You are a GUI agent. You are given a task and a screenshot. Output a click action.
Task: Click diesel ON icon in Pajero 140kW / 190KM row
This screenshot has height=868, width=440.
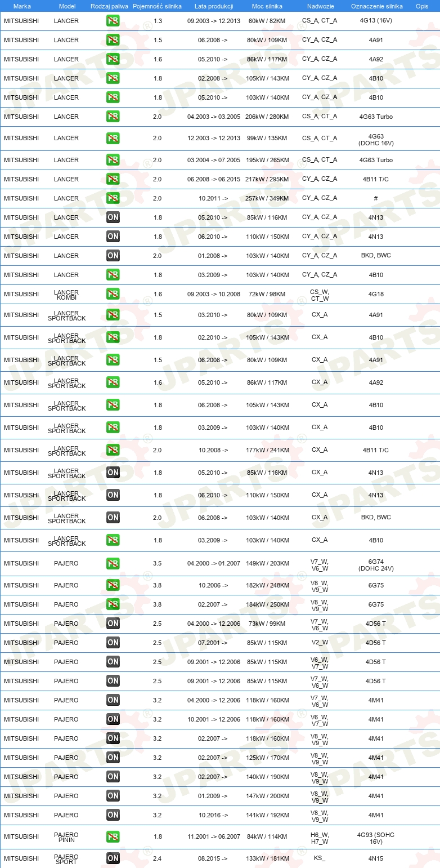(113, 777)
